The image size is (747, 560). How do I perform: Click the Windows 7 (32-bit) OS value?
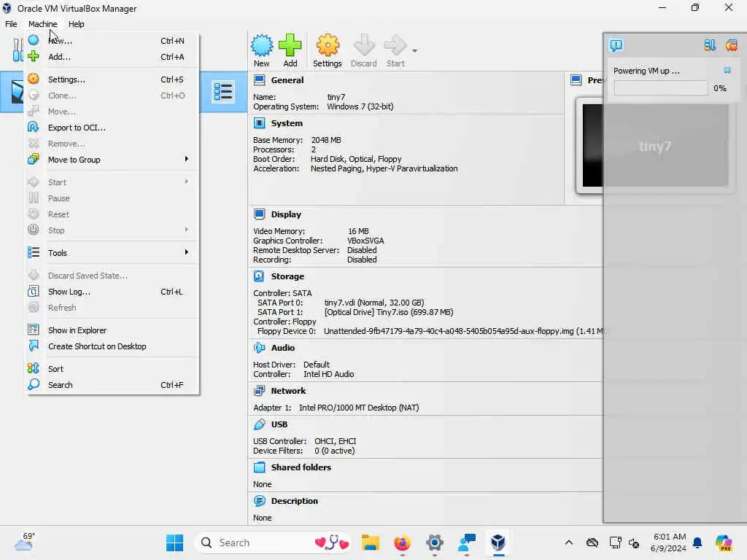click(x=360, y=106)
